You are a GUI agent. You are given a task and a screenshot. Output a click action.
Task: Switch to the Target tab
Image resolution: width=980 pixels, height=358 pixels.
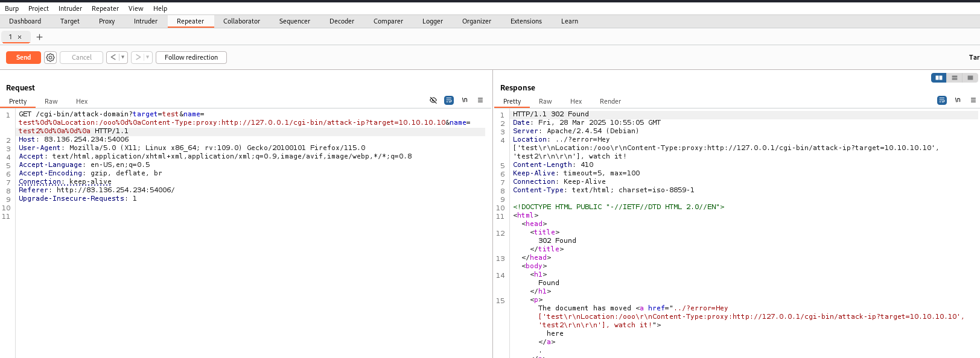tap(70, 21)
